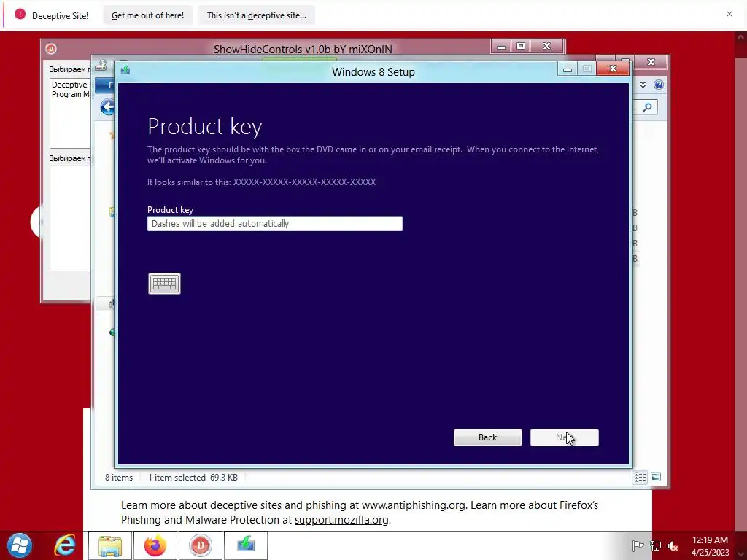Switch to Windows Setup taskbar button
This screenshot has height=560, width=747.
click(245, 545)
